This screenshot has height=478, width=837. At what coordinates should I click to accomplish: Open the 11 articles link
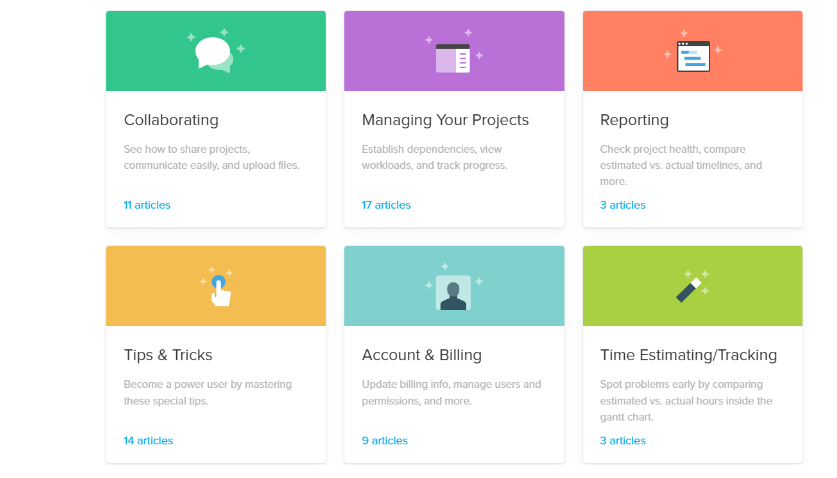[147, 205]
